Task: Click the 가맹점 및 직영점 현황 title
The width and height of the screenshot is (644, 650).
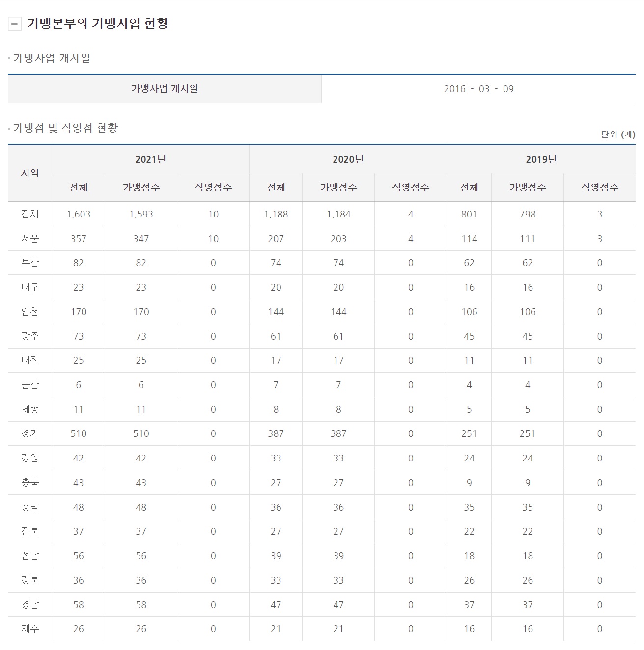Action: tap(65, 128)
